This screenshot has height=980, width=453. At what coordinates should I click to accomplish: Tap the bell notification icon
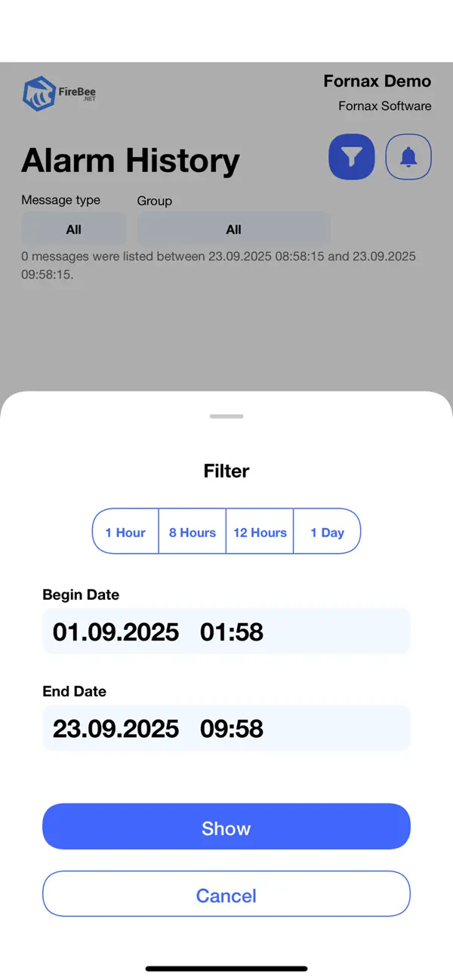coord(408,156)
